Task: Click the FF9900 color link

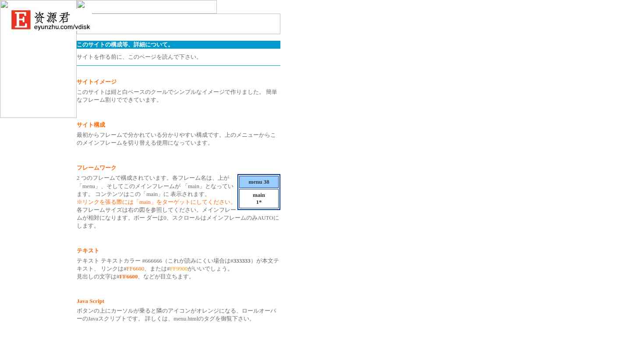Action: (179, 269)
